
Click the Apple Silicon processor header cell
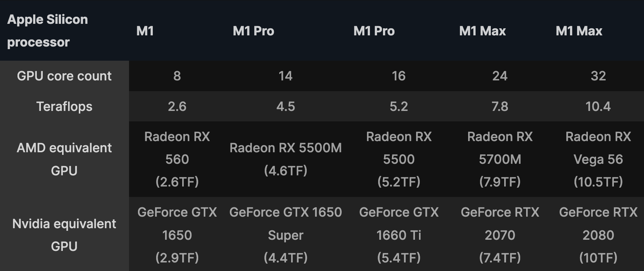click(64, 31)
